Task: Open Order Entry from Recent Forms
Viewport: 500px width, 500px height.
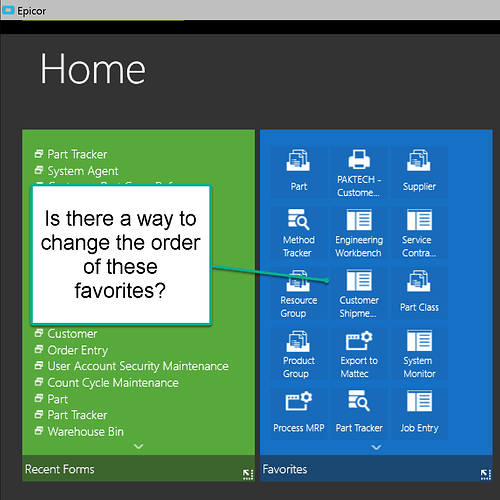Action: pos(71,350)
